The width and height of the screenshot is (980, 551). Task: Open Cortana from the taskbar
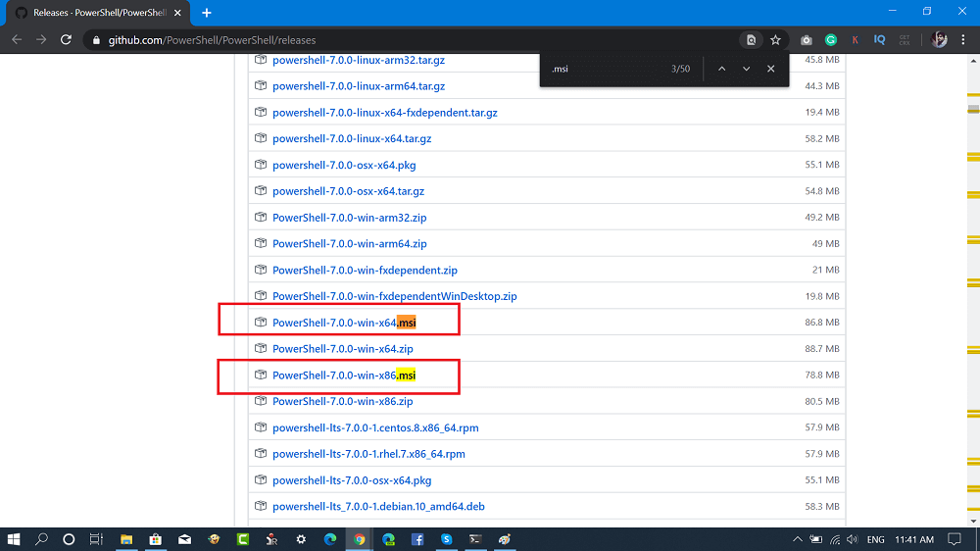tap(69, 539)
